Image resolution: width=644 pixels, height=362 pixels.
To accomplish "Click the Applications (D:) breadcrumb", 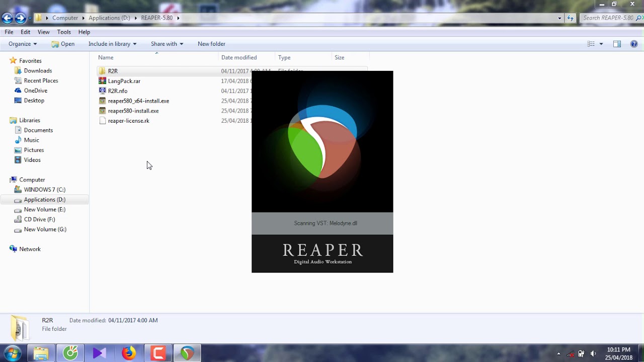I will point(109,18).
